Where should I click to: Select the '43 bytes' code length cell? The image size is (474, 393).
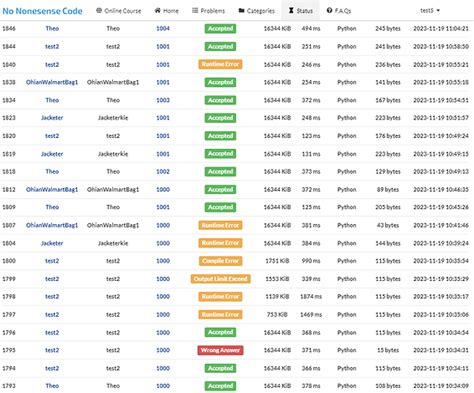pos(388,225)
